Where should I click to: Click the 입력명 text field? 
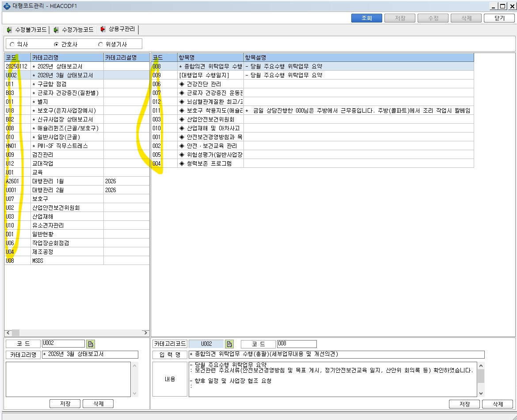coord(336,355)
